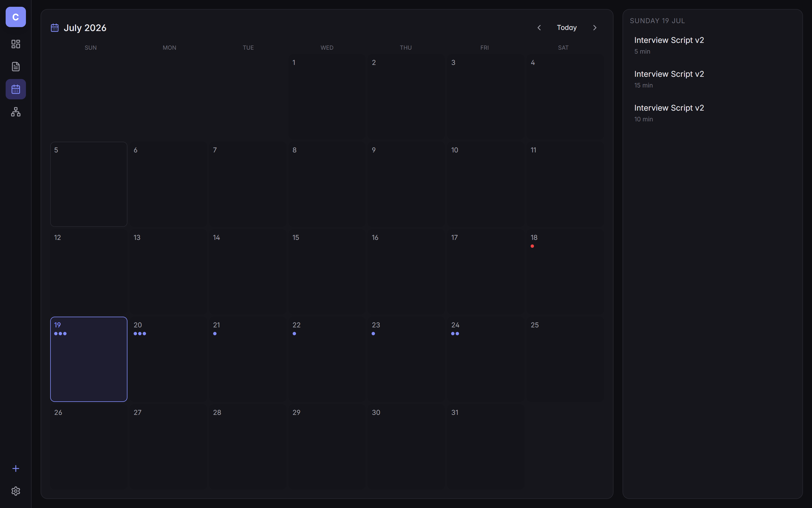Select July 1 day cell
Viewport: 812px width, 508px height.
(x=327, y=97)
